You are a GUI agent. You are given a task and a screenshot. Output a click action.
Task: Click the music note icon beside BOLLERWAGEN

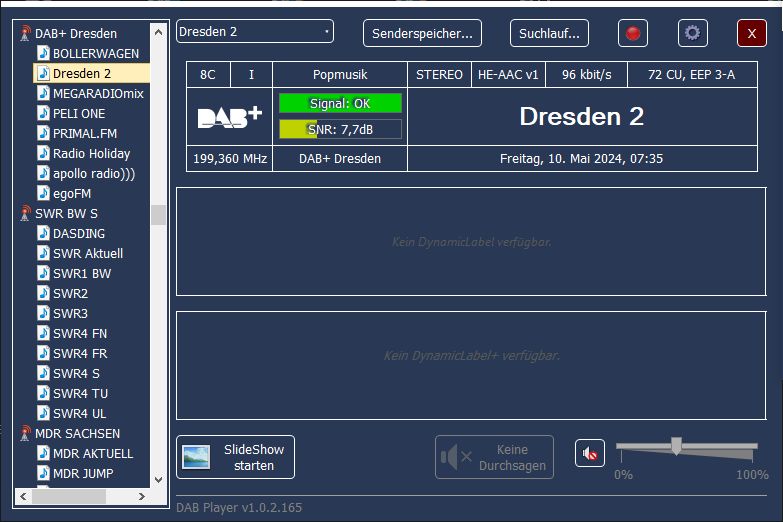coord(43,53)
